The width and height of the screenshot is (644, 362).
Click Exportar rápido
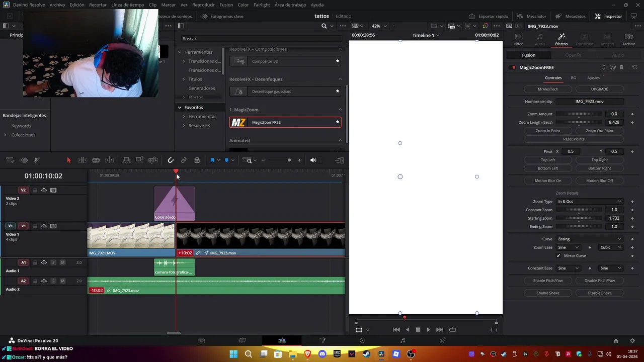(488, 16)
